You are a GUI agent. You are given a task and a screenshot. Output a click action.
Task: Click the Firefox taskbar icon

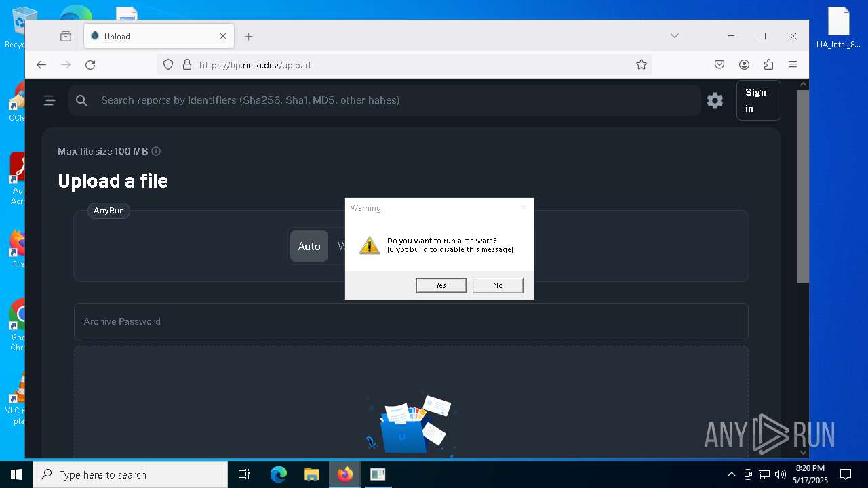pyautogui.click(x=345, y=474)
